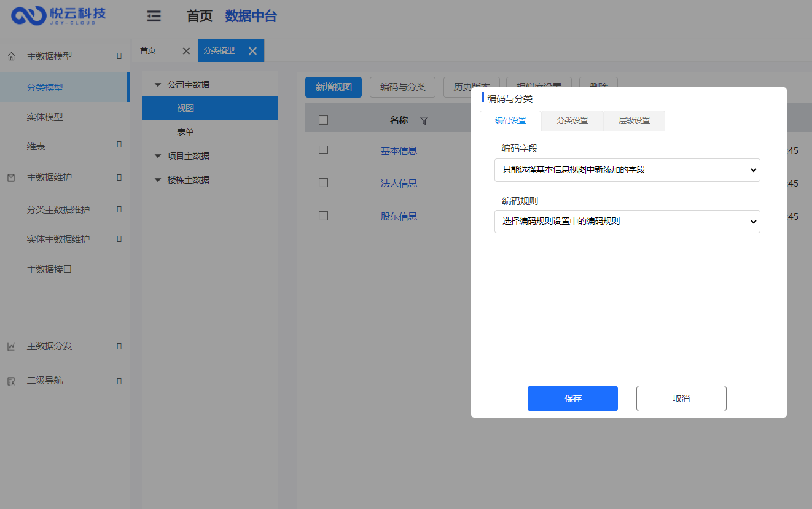Click the 保存 button in dialog
This screenshot has width=812, height=509.
point(572,398)
